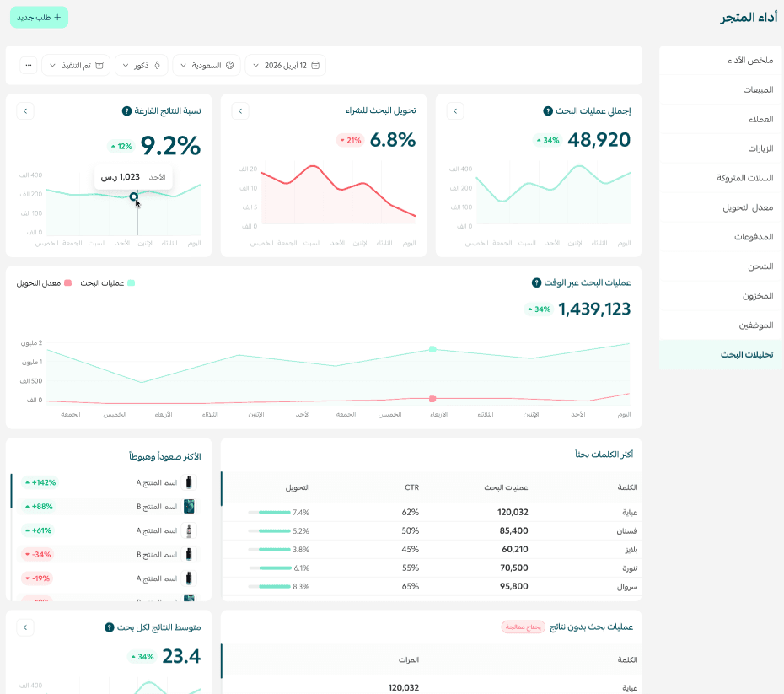This screenshot has width=784, height=694.
Task: Click the conversion bar in the سروال row
Action: click(270, 587)
